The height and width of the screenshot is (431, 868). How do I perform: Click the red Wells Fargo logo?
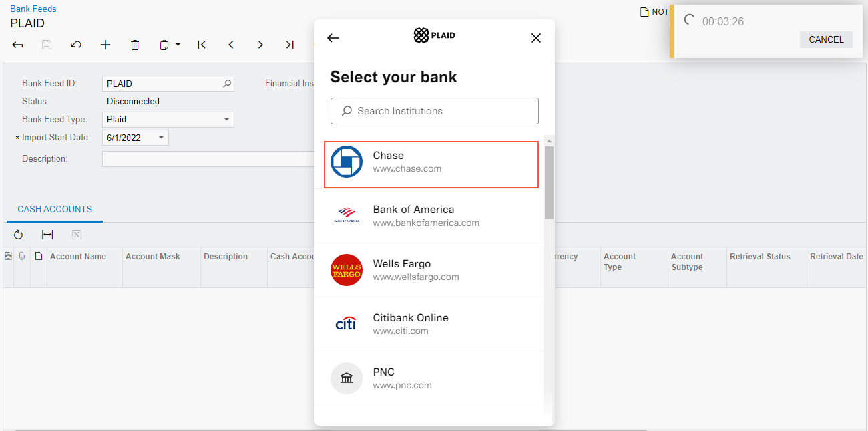347,270
